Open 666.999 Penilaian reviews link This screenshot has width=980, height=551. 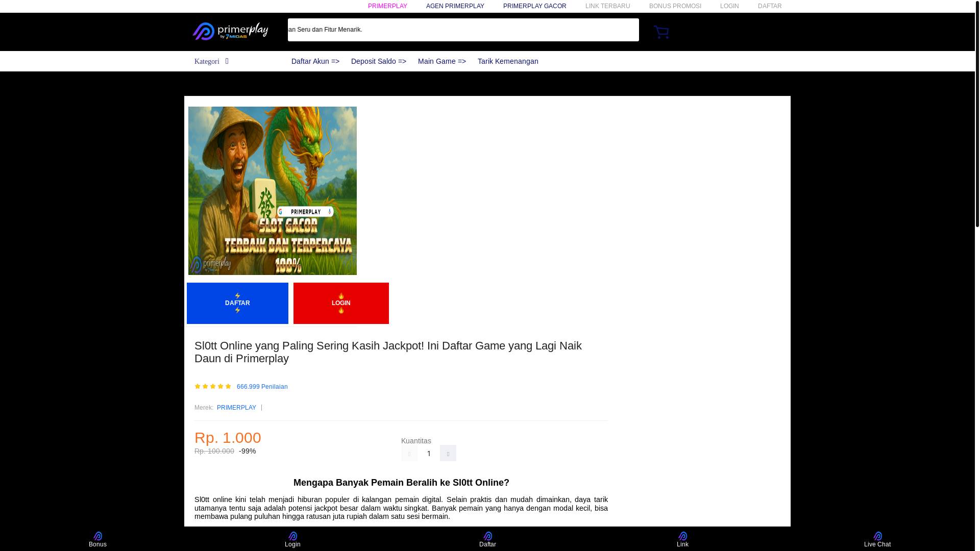(262, 387)
